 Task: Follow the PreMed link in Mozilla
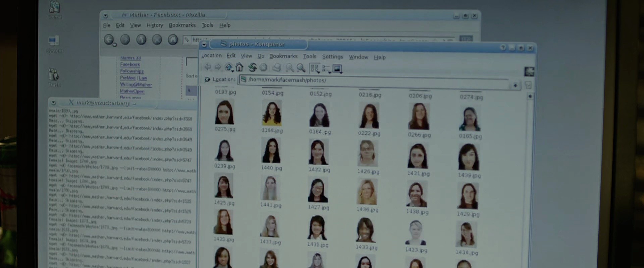[x=128, y=78]
